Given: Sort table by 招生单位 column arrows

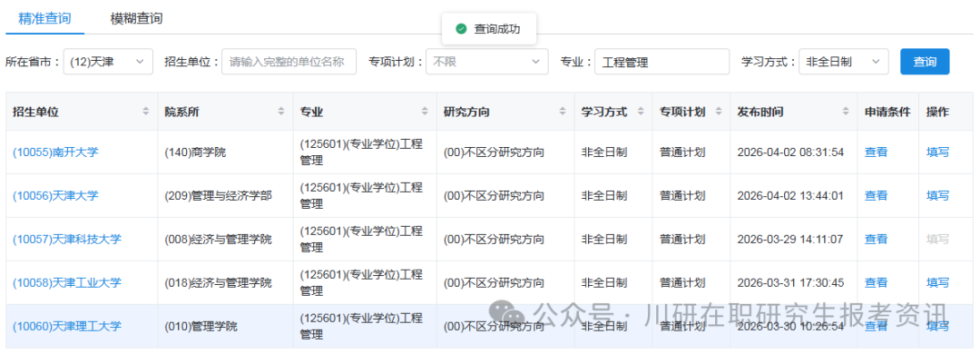Looking at the screenshot, I should 145,112.
